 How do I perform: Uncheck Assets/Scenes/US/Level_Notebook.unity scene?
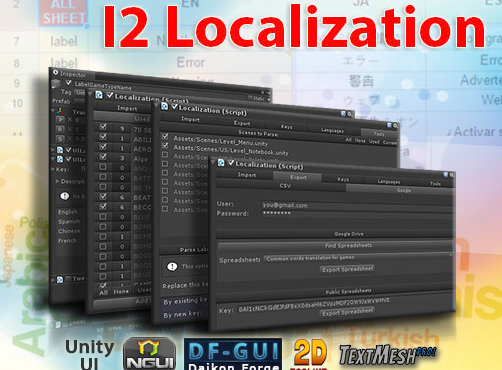tap(165, 145)
